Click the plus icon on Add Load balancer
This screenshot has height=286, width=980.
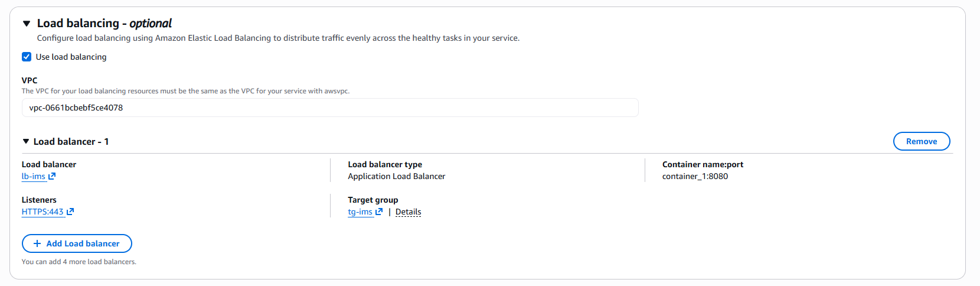37,243
